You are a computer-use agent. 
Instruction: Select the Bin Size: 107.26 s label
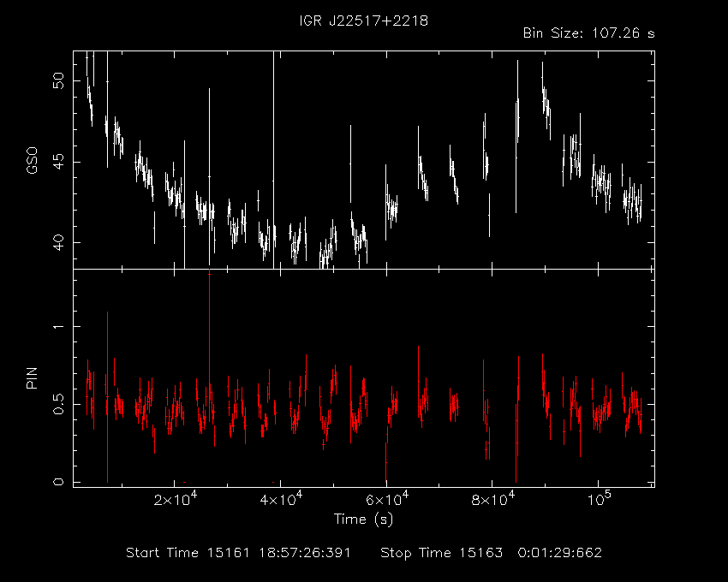[588, 33]
